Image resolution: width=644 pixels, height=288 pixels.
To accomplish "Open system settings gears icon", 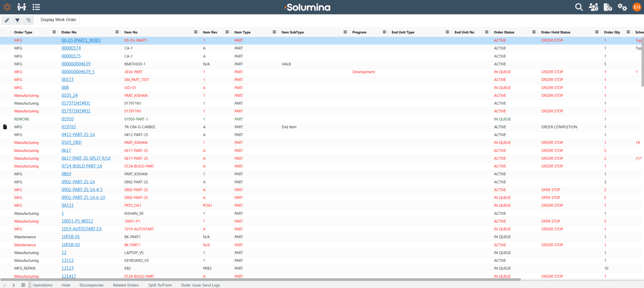I will [x=622, y=7].
